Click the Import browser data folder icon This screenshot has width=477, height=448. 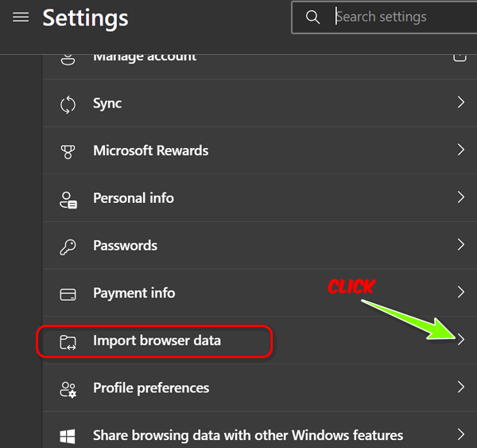[x=68, y=341]
